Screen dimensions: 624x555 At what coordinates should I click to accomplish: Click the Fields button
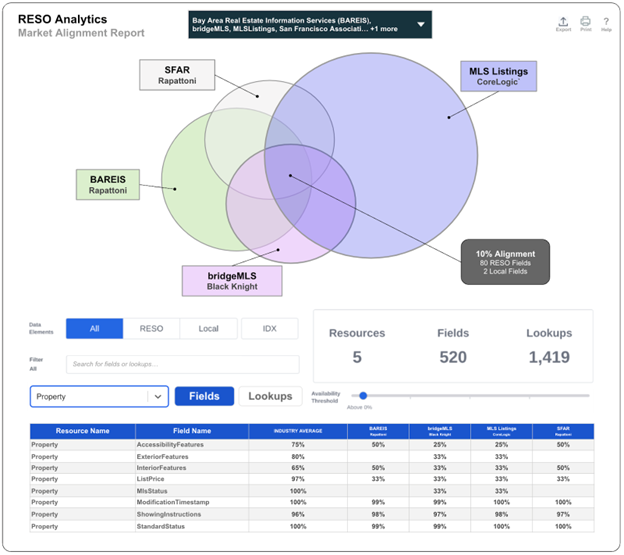[205, 397]
